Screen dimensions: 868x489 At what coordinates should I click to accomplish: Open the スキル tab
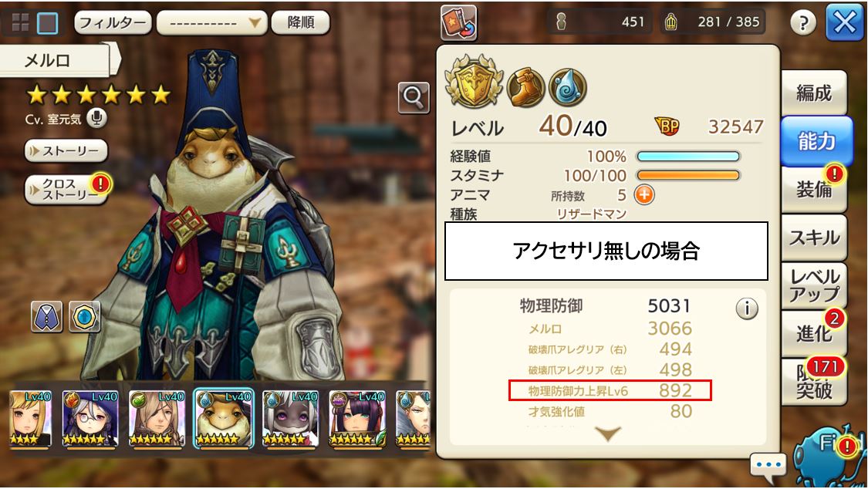coord(814,238)
